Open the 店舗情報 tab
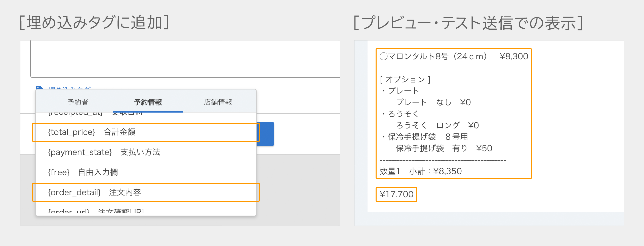Viewport: 644px width, 246px height. pos(218,102)
